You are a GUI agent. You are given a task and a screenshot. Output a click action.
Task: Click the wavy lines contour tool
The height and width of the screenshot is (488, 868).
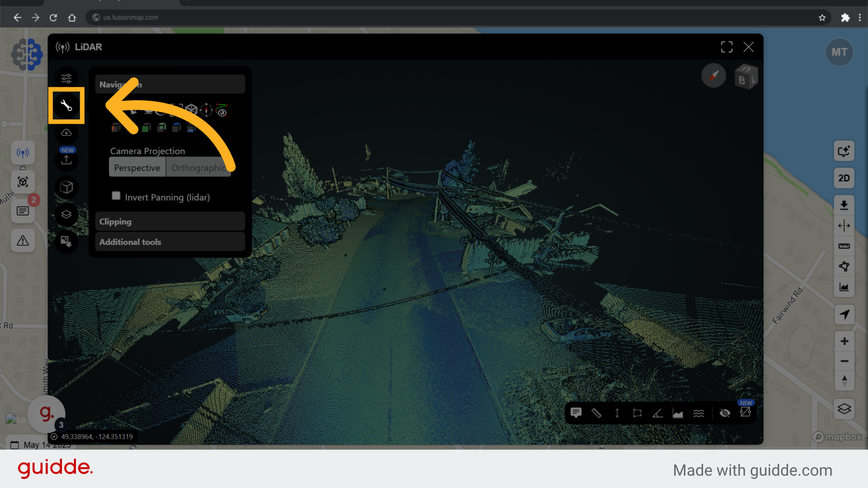699,413
